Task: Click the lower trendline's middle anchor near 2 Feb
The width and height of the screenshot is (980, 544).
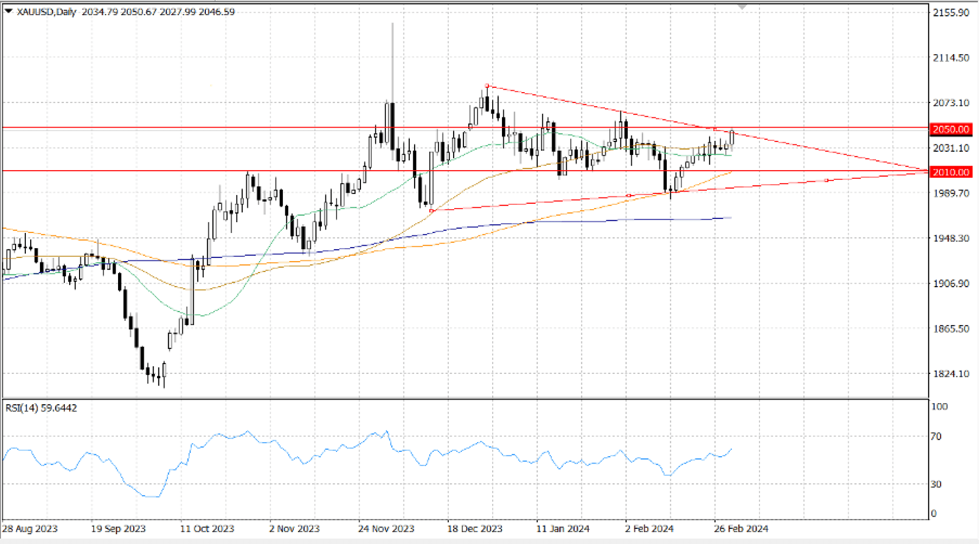Action: click(628, 195)
